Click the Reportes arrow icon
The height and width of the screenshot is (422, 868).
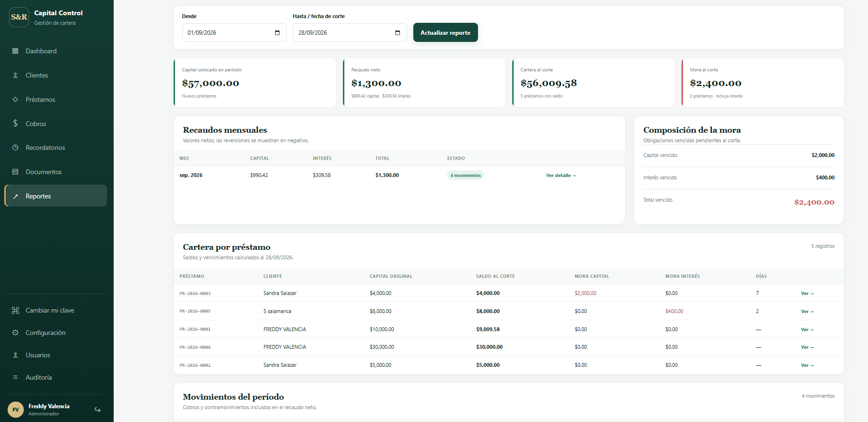(15, 196)
